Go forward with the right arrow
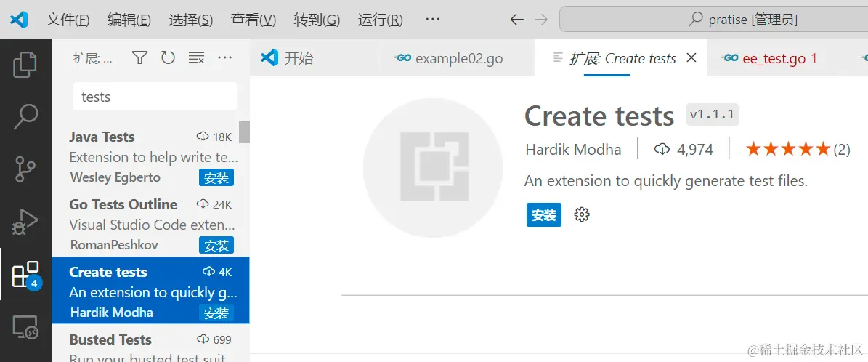 click(541, 20)
